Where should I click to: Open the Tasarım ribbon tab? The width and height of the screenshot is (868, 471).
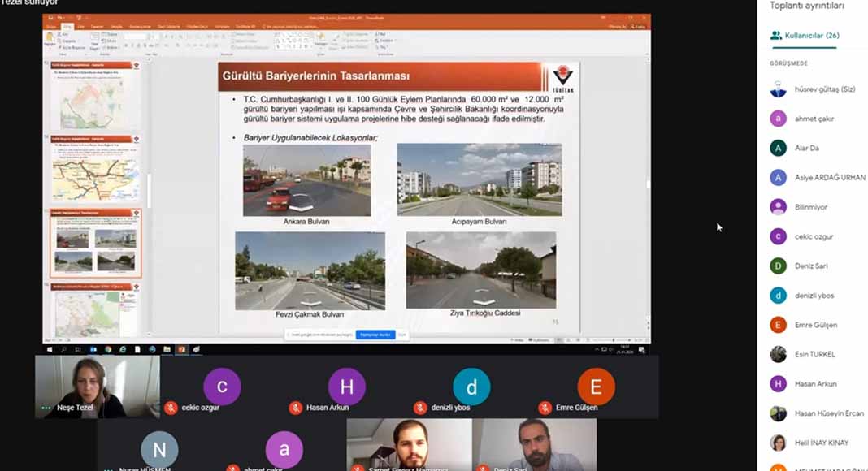[x=97, y=27]
